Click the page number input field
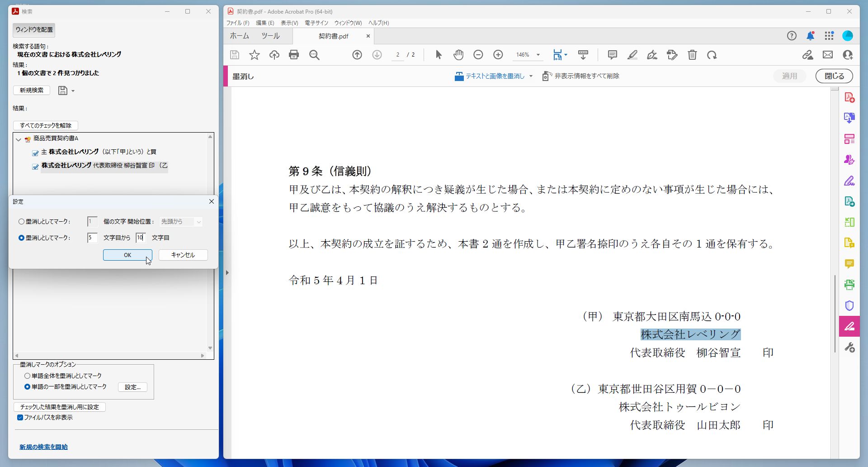This screenshot has width=868, height=467. pyautogui.click(x=397, y=54)
